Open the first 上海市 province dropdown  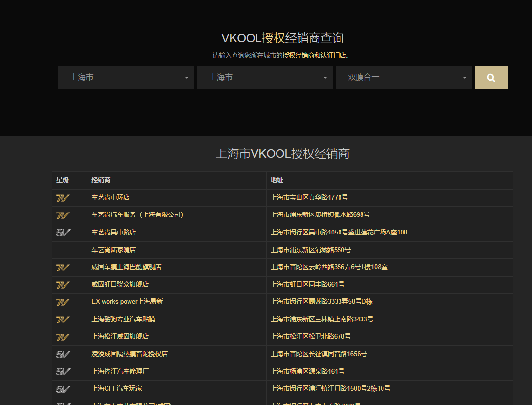126,78
